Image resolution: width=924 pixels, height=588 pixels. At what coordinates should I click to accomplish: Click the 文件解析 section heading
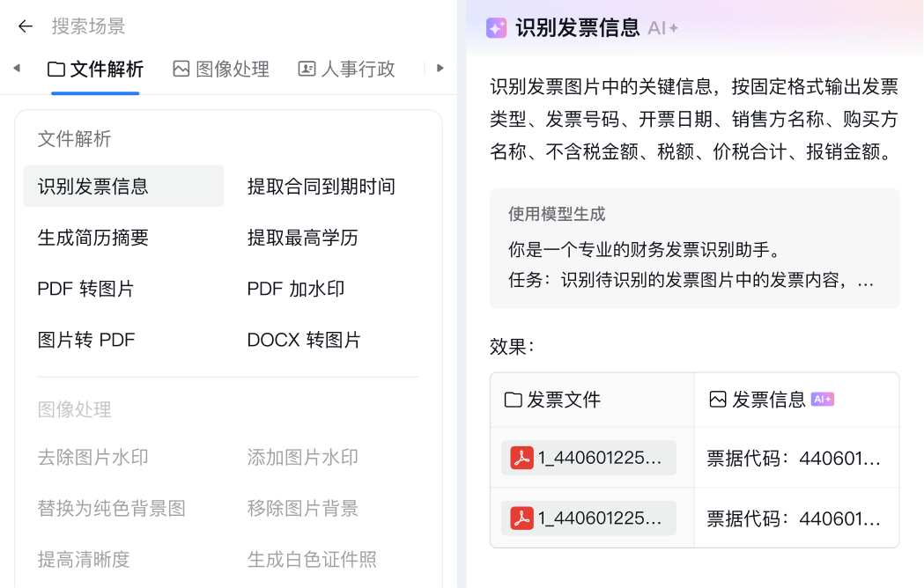click(x=74, y=139)
